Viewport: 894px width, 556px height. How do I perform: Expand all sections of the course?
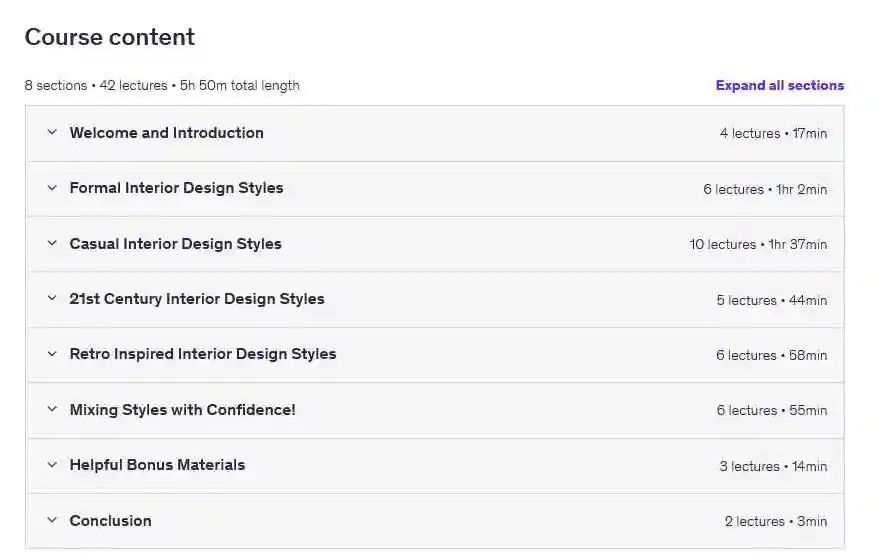(779, 85)
